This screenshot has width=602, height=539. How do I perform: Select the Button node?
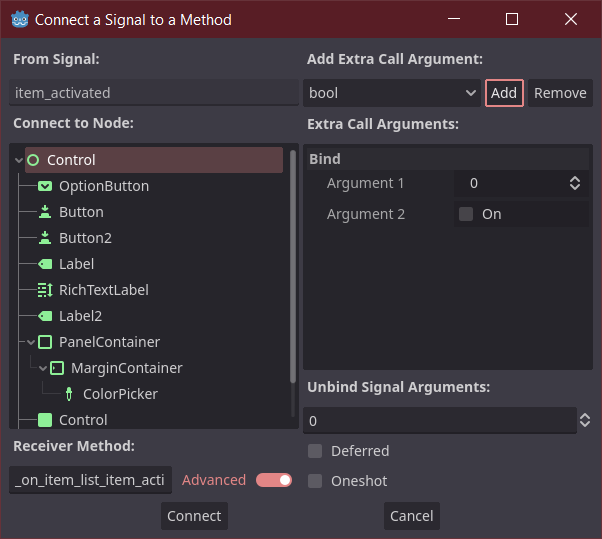[x=81, y=212]
